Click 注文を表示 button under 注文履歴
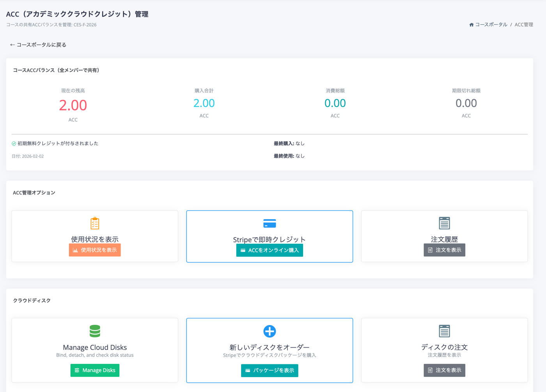546x392 pixels. tap(444, 250)
